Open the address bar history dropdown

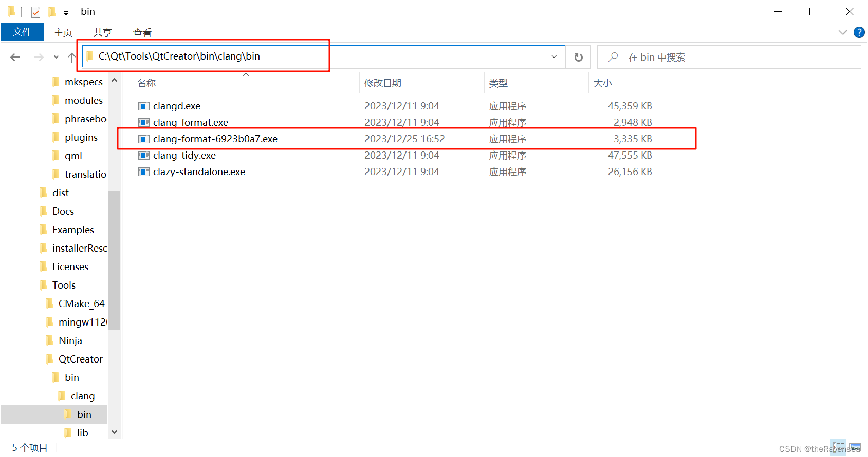coord(554,56)
